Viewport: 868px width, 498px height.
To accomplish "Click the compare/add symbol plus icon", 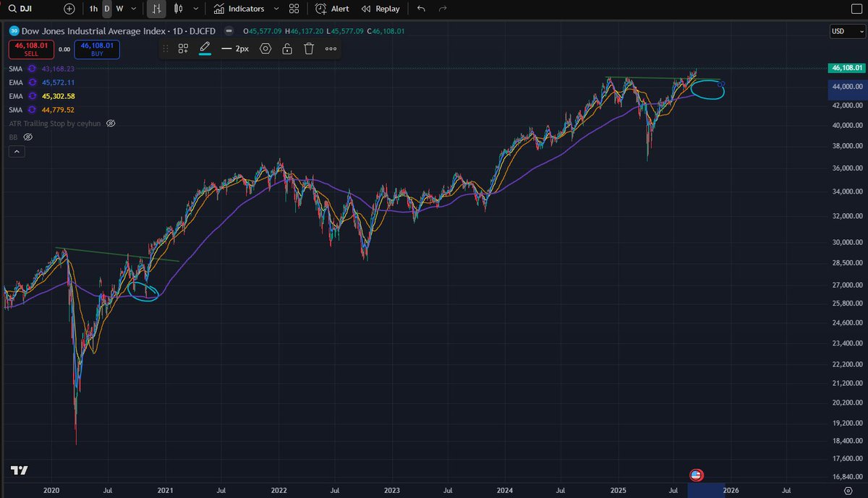I will [69, 9].
